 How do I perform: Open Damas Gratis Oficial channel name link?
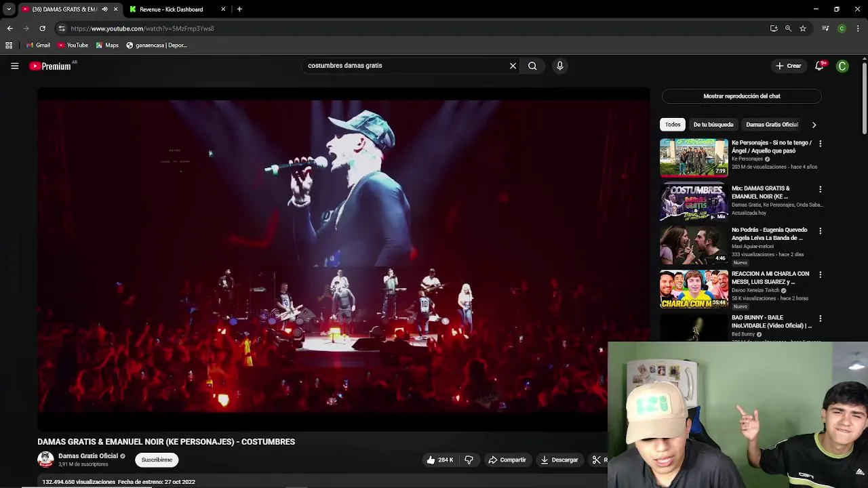pyautogui.click(x=88, y=456)
